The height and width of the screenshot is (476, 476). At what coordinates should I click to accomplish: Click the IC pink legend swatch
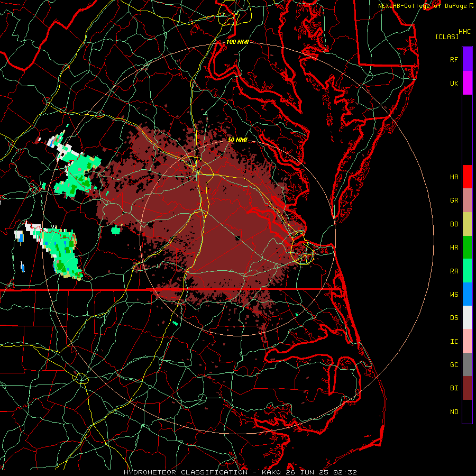pyautogui.click(x=467, y=341)
